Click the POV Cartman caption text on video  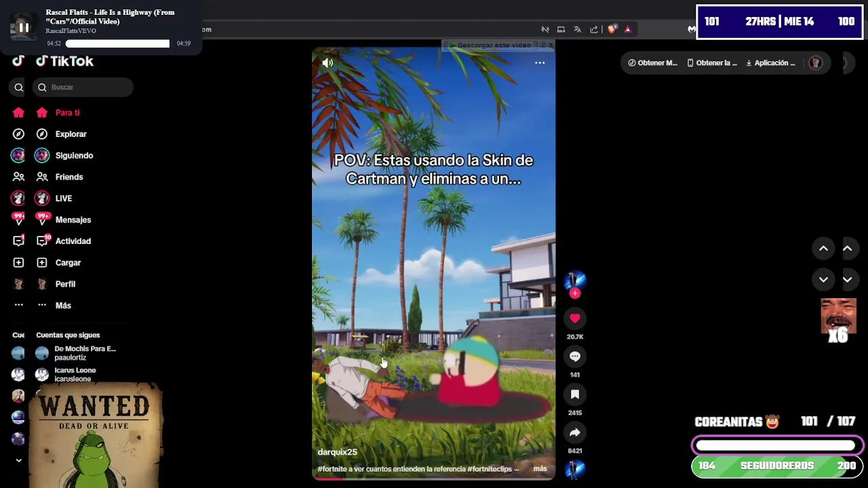tap(433, 169)
